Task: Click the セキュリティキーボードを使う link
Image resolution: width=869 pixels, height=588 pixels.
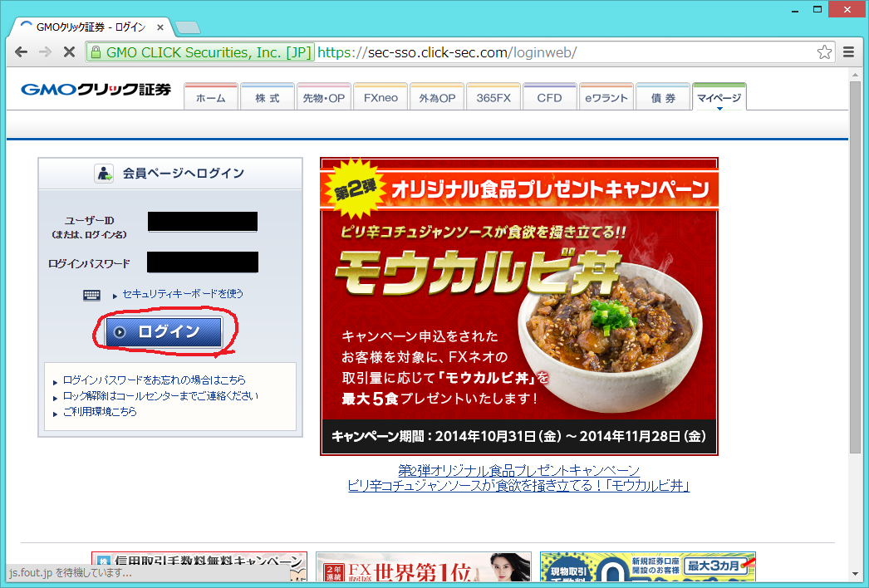Action: tap(183, 294)
